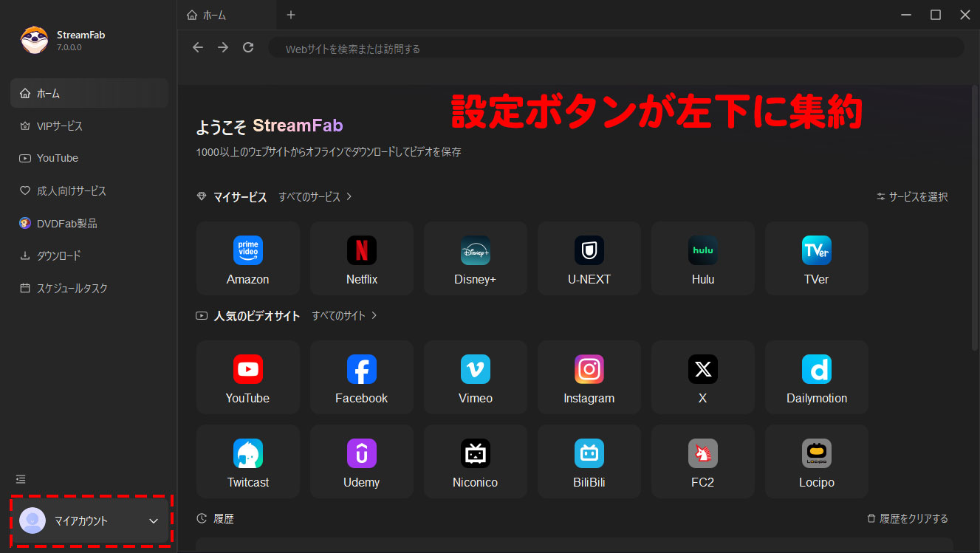Open the U-NEXT service tile
980x553 pixels.
click(589, 258)
